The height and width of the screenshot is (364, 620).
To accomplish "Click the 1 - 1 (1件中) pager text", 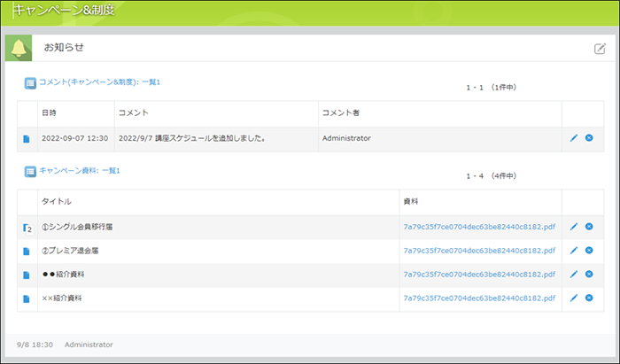I will [x=491, y=88].
